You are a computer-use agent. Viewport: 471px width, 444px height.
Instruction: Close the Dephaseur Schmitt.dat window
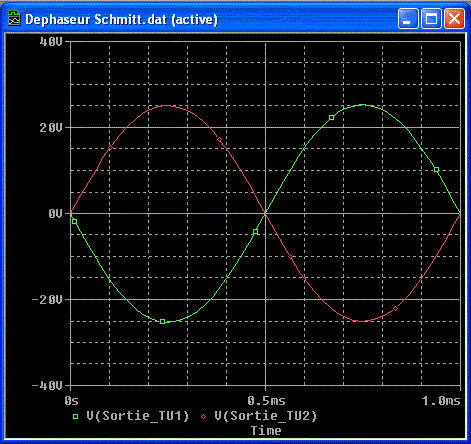pos(454,19)
